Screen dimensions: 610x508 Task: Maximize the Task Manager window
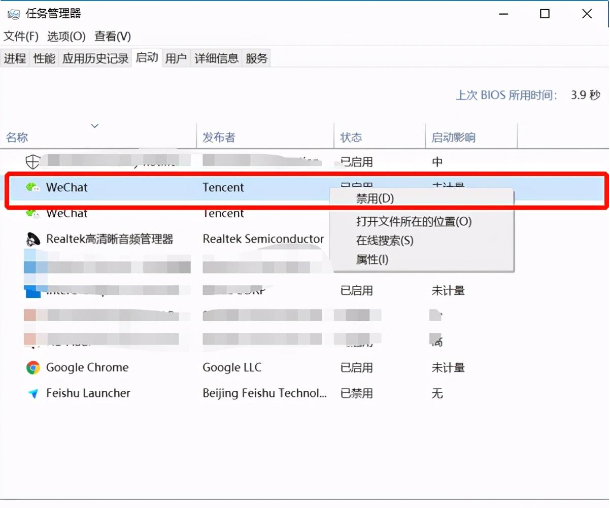click(545, 14)
